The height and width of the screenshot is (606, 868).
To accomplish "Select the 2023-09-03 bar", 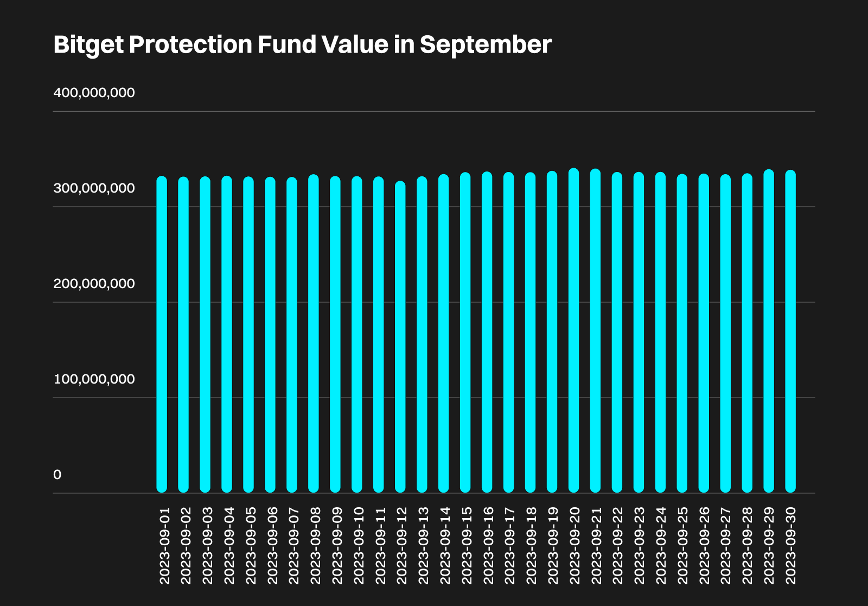I will [x=205, y=334].
